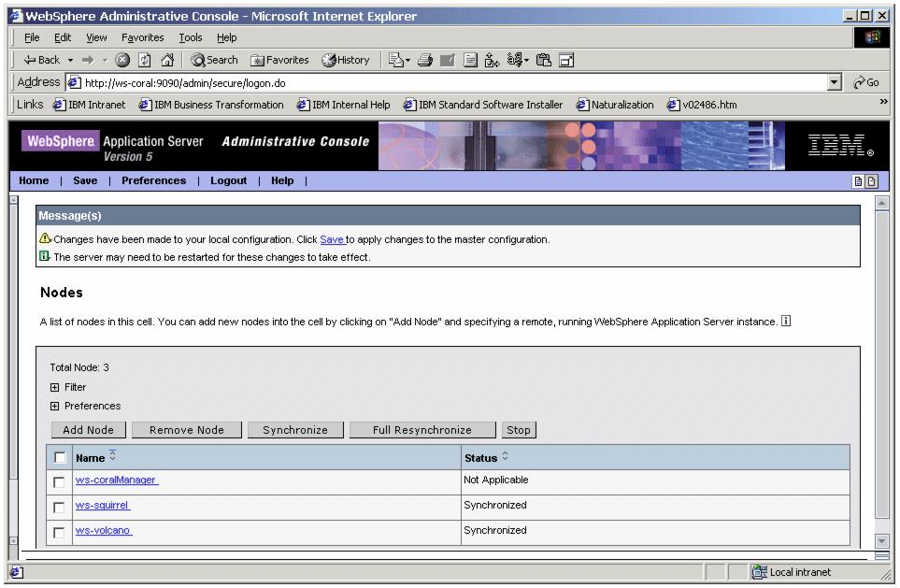The width and height of the screenshot is (900, 588).
Task: Open the Naturalization link in Links bar
Action: click(615, 105)
